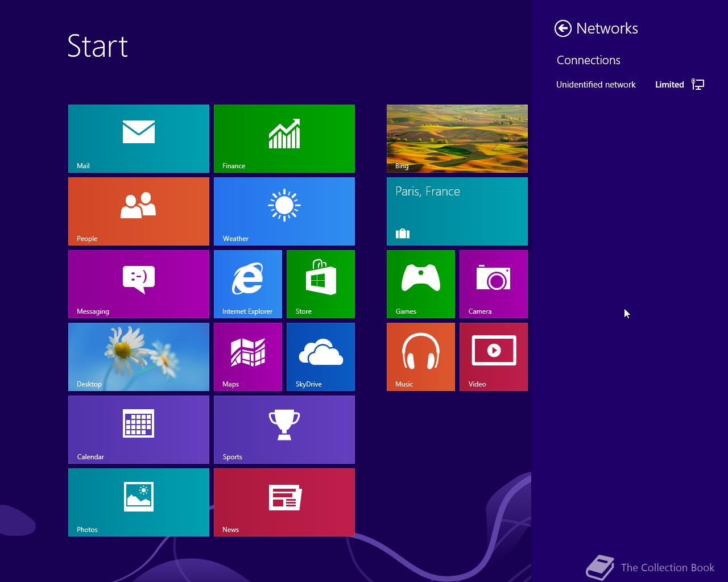The image size is (728, 582).
Task: Open the Camera tile
Action: (x=494, y=284)
